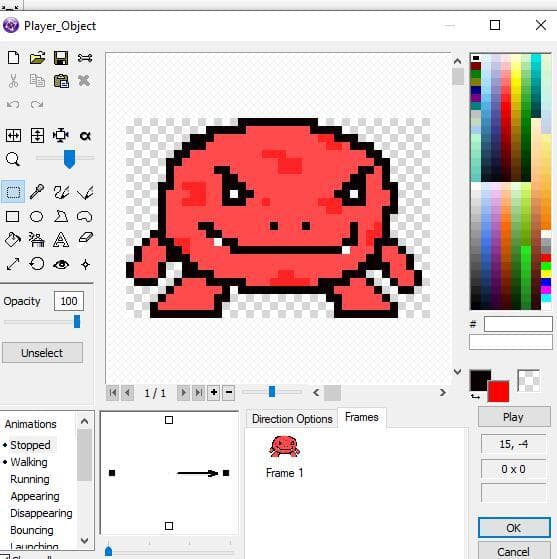Click the alpha symbol transparency icon
This screenshot has height=559, width=557.
[85, 136]
